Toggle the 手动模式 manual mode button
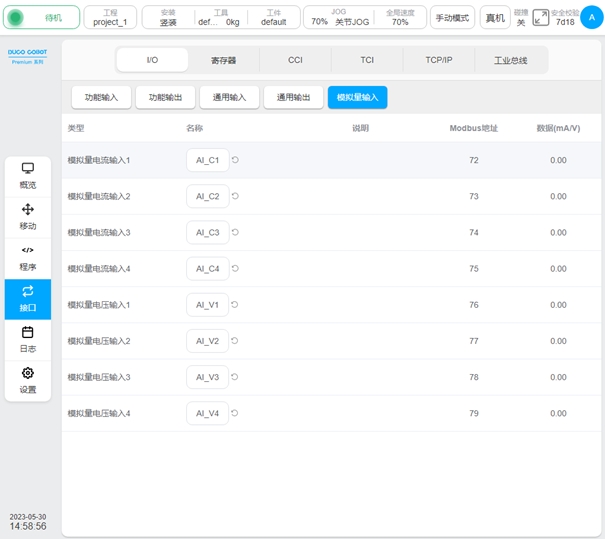This screenshot has height=539, width=605. [x=453, y=17]
